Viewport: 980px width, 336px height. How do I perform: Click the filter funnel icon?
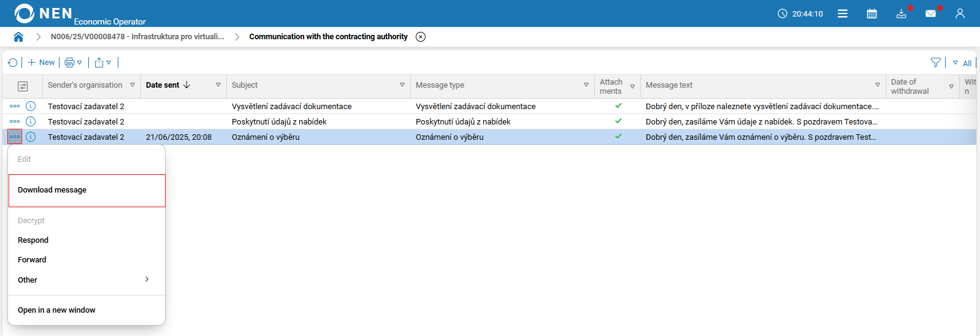935,63
